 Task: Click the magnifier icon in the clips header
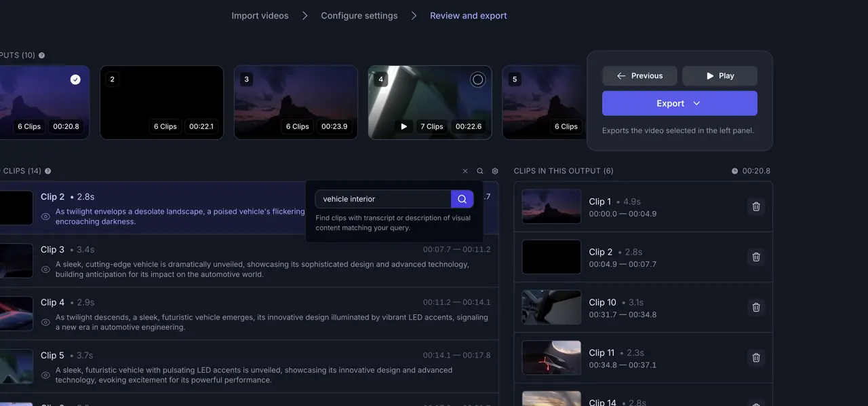(480, 171)
